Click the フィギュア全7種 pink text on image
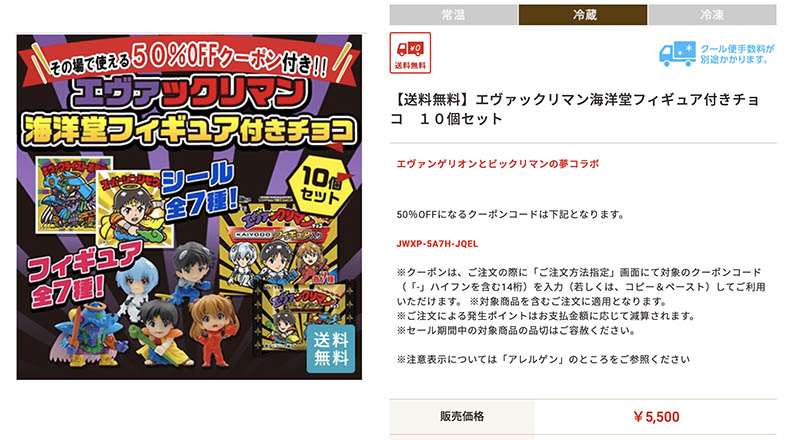Image resolution: width=800 pixels, height=440 pixels. coord(83,275)
